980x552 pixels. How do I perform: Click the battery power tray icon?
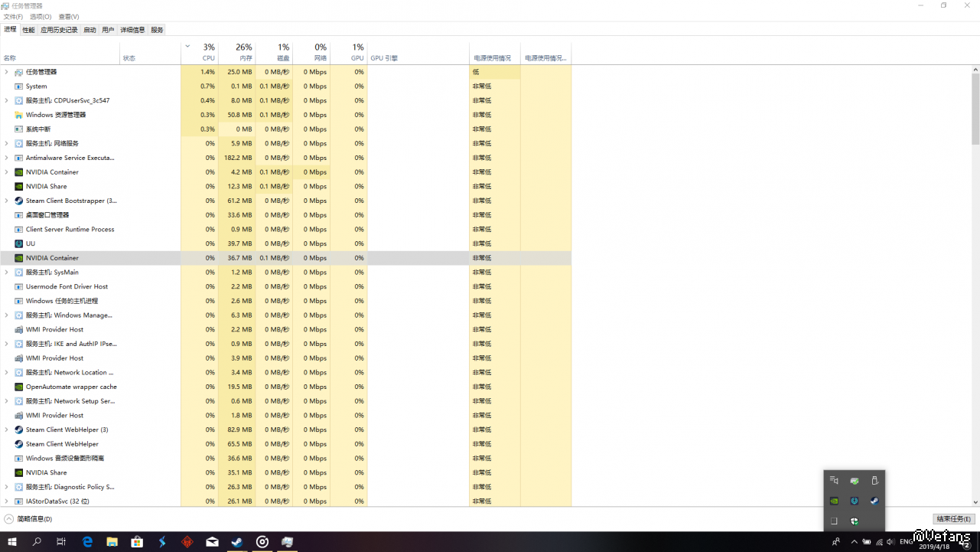[x=867, y=542]
